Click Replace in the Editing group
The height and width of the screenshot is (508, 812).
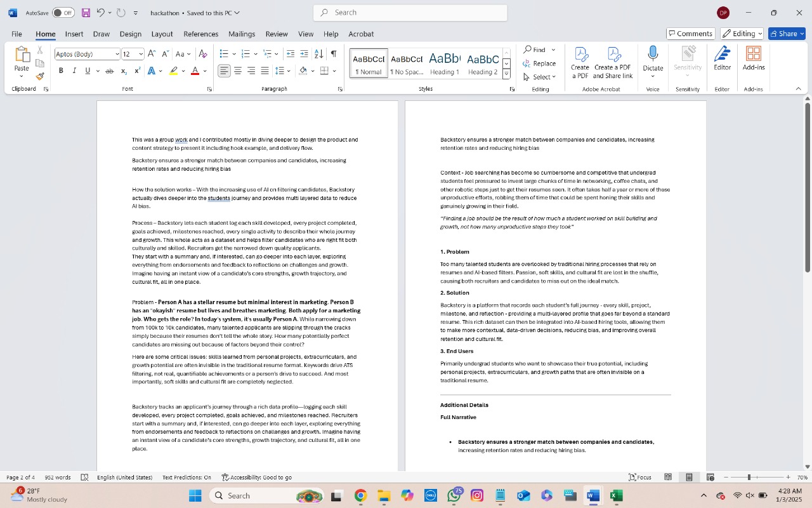click(x=539, y=63)
